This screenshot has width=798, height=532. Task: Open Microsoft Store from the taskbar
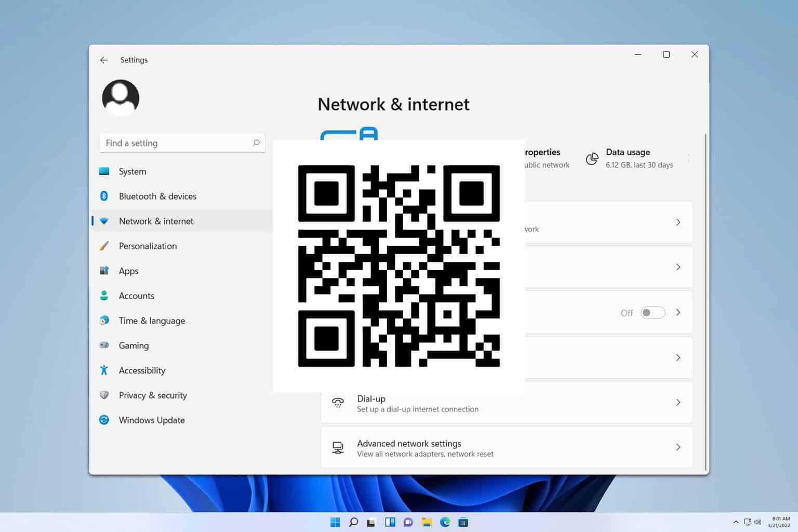(463, 522)
